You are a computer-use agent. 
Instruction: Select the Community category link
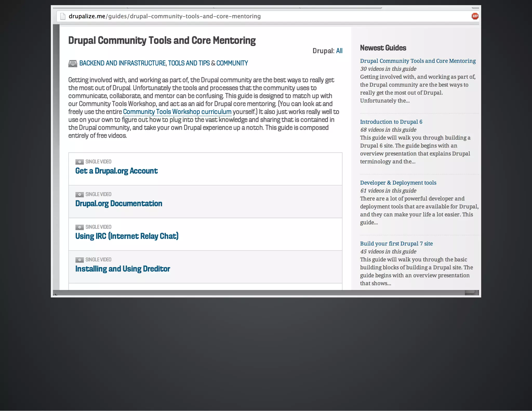click(232, 63)
